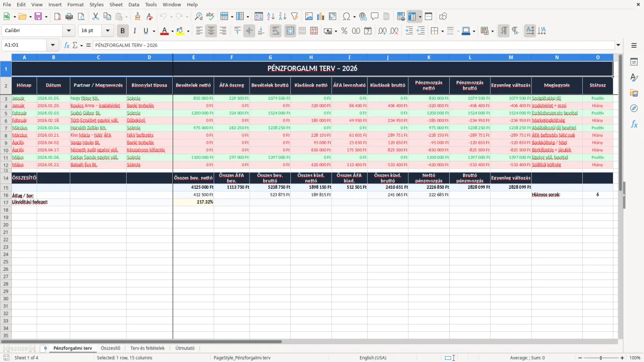Open the Data menu
This screenshot has height=362, width=644.
[134, 4]
